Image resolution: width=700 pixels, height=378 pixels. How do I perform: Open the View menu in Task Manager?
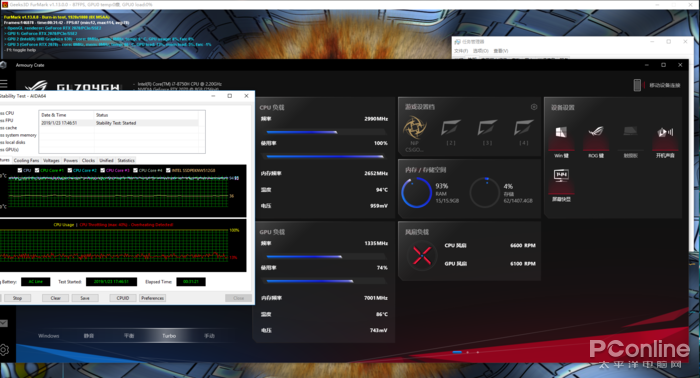(x=501, y=51)
